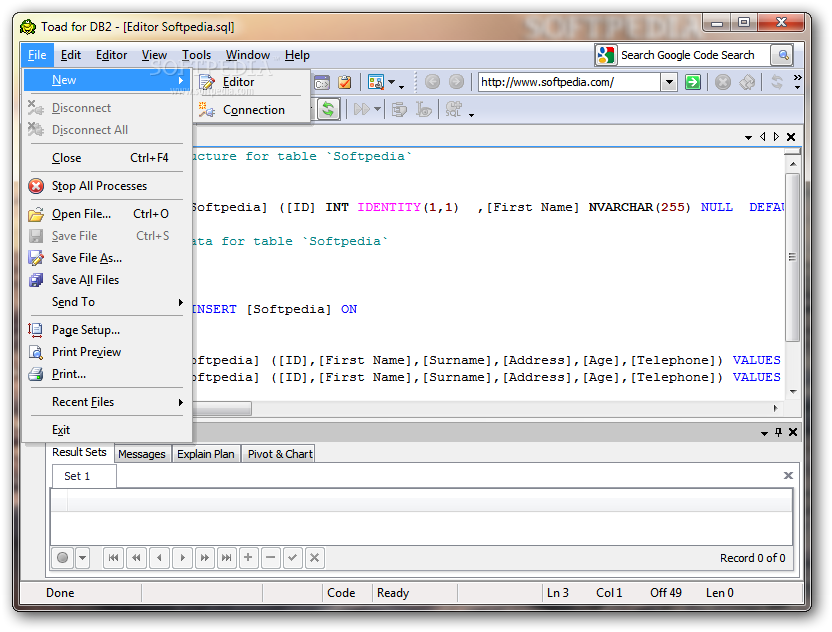The image size is (832, 632).
Task: Close the Set 1 result tab
Action: click(x=788, y=475)
